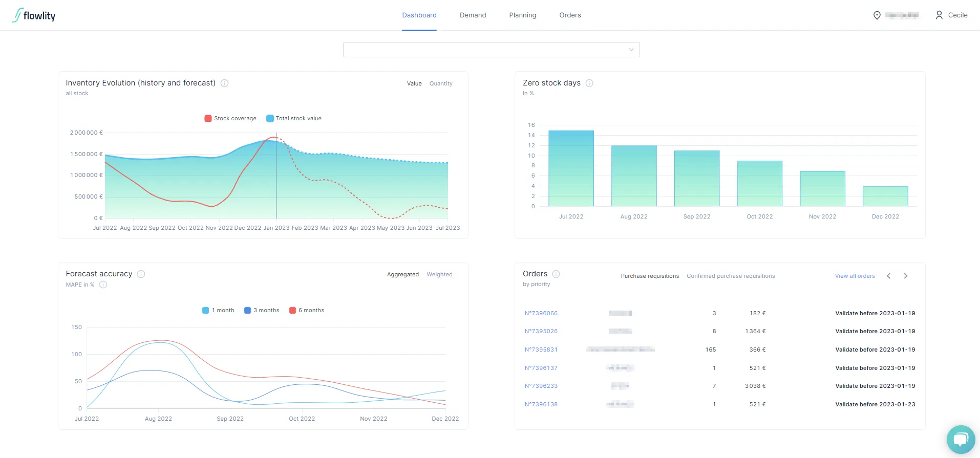
Task: Toggle Stock coverage legend series
Action: (x=230, y=118)
